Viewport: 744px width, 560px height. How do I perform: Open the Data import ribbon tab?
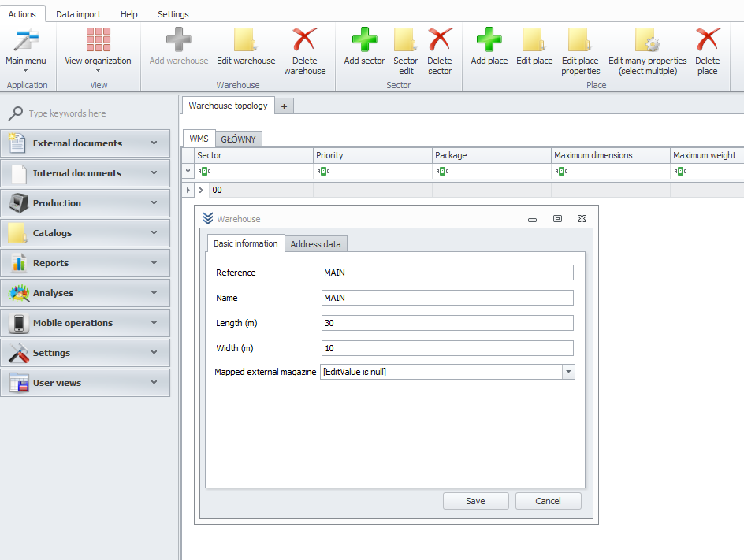78,14
